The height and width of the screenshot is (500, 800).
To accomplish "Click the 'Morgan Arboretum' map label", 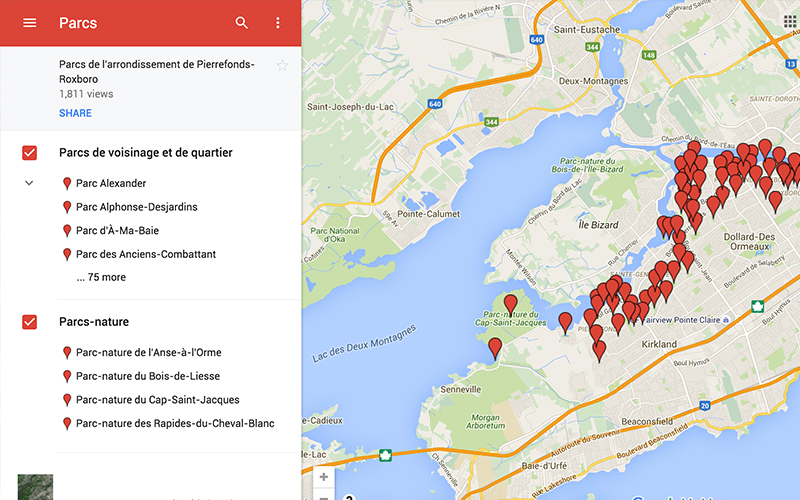I will tap(485, 421).
